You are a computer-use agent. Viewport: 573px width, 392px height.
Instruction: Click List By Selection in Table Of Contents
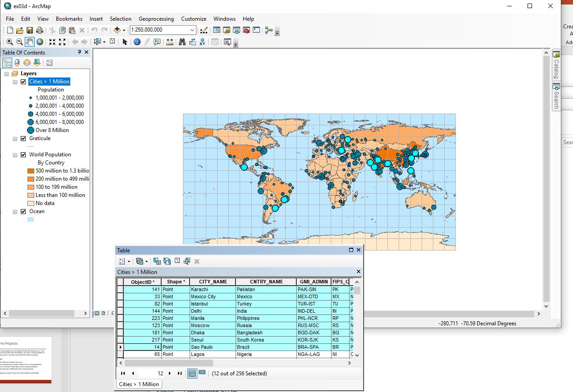[x=37, y=63]
